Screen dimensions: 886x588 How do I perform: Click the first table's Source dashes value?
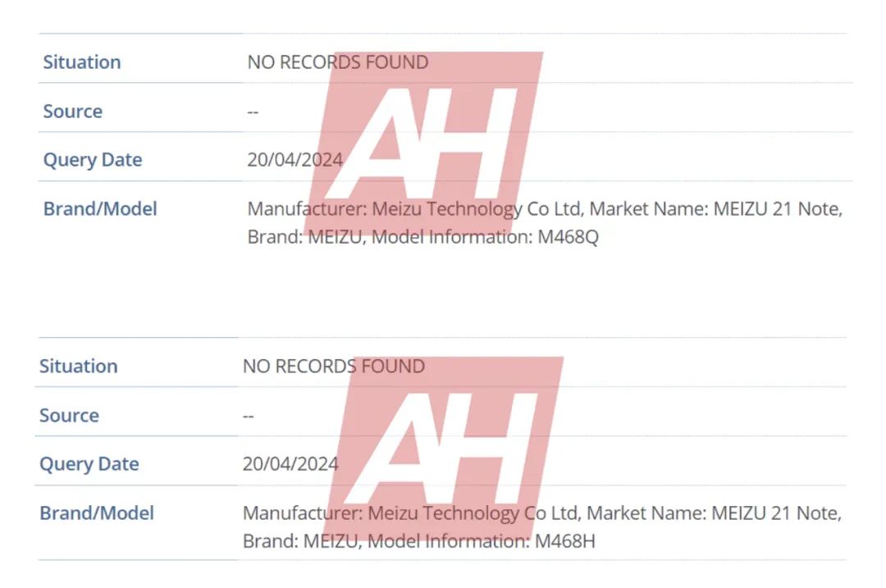[x=253, y=112]
